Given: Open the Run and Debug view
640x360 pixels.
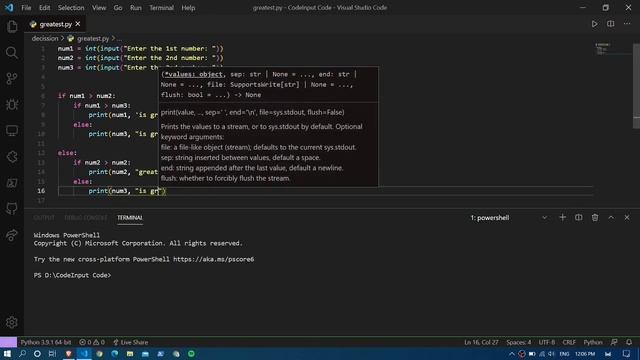Looking at the screenshot, I should coord(12,104).
